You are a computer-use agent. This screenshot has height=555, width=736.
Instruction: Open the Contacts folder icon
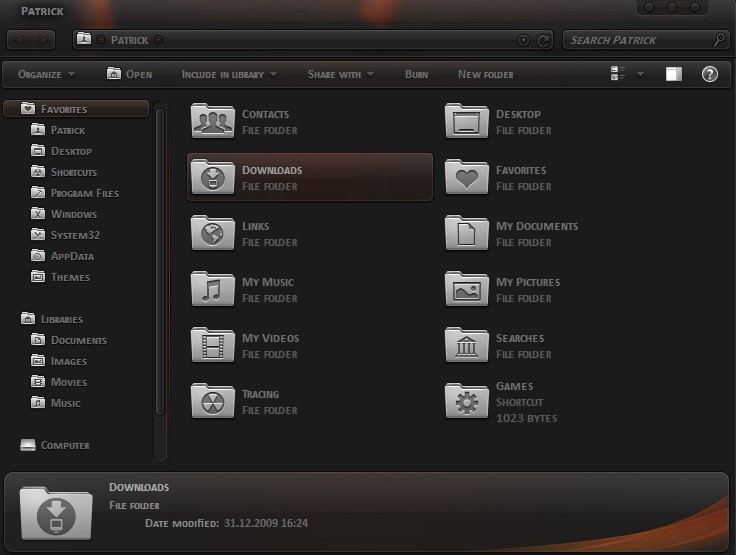[x=213, y=121]
